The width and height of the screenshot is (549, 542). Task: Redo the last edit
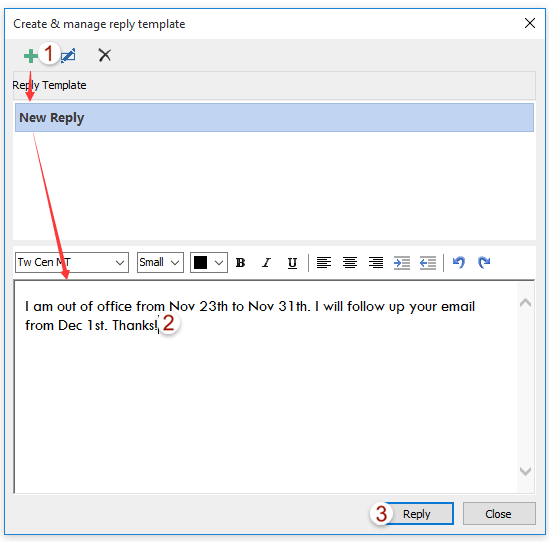[484, 262]
